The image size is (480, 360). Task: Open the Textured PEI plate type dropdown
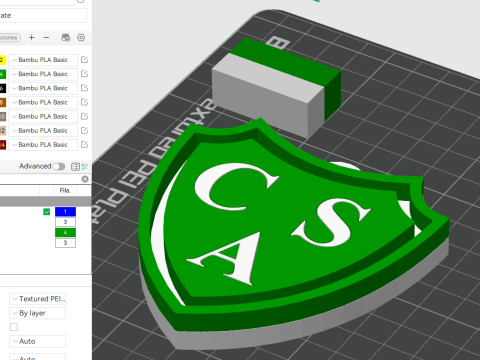pos(38,299)
